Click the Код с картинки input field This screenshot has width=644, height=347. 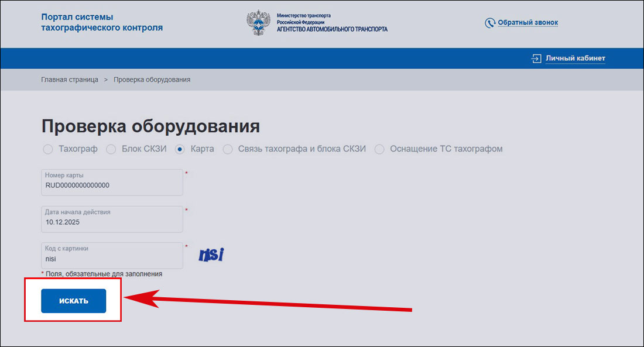tap(112, 258)
